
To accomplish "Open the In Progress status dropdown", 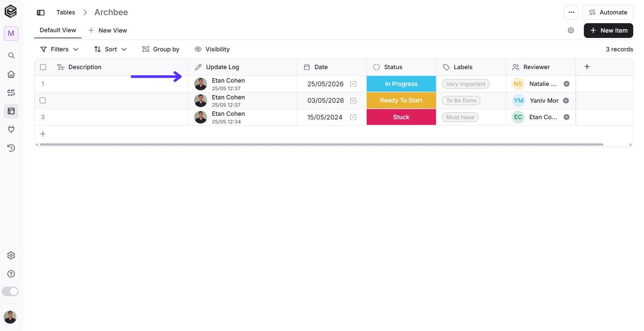I will pyautogui.click(x=401, y=84).
